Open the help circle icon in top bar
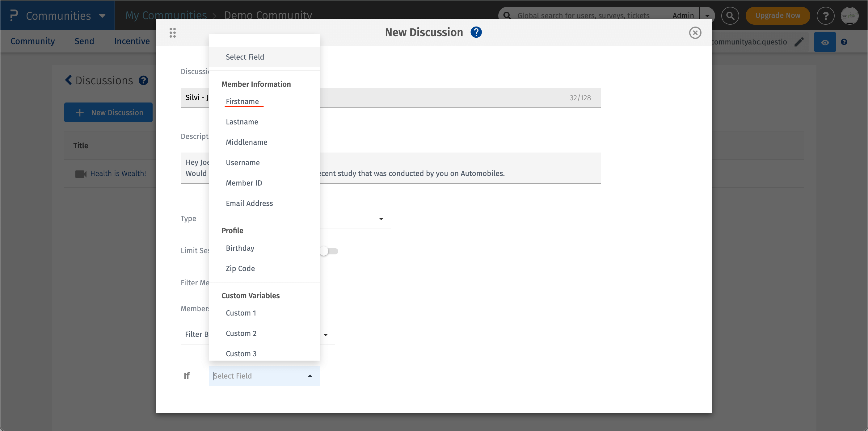868x431 pixels. point(825,15)
